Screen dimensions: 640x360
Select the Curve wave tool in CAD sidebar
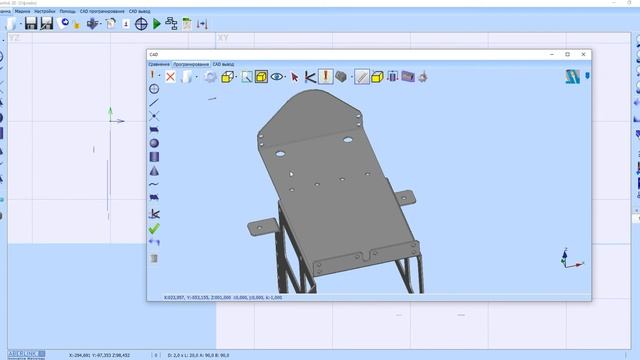click(154, 184)
